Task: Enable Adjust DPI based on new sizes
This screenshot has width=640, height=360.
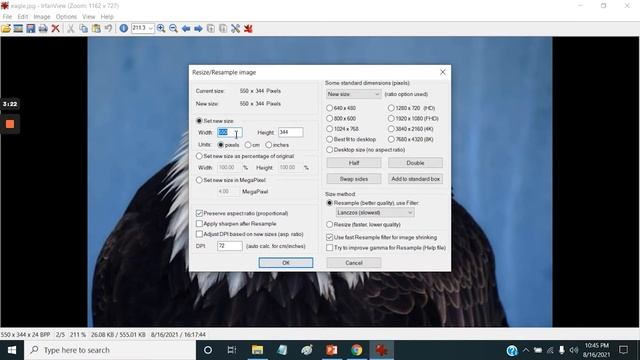Action: (199, 234)
